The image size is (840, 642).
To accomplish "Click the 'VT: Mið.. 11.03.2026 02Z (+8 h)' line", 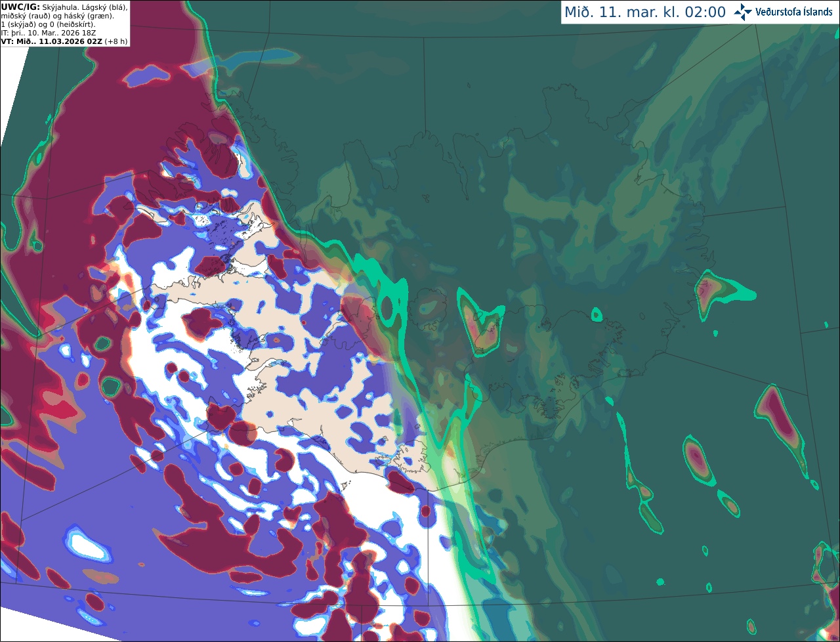I will (64, 41).
